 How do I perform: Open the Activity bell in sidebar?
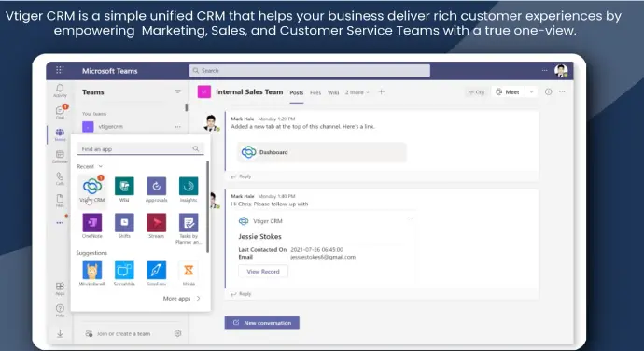[x=60, y=91]
